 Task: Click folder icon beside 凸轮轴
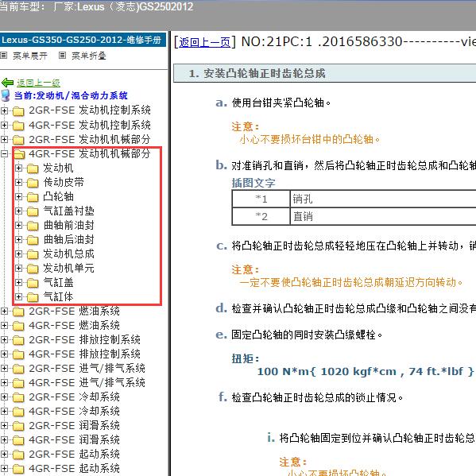pos(33,197)
